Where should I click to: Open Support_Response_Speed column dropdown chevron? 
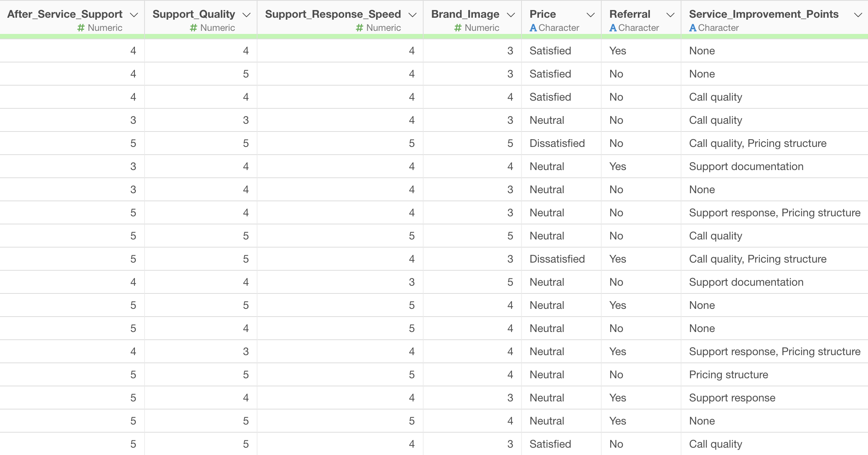[412, 15]
